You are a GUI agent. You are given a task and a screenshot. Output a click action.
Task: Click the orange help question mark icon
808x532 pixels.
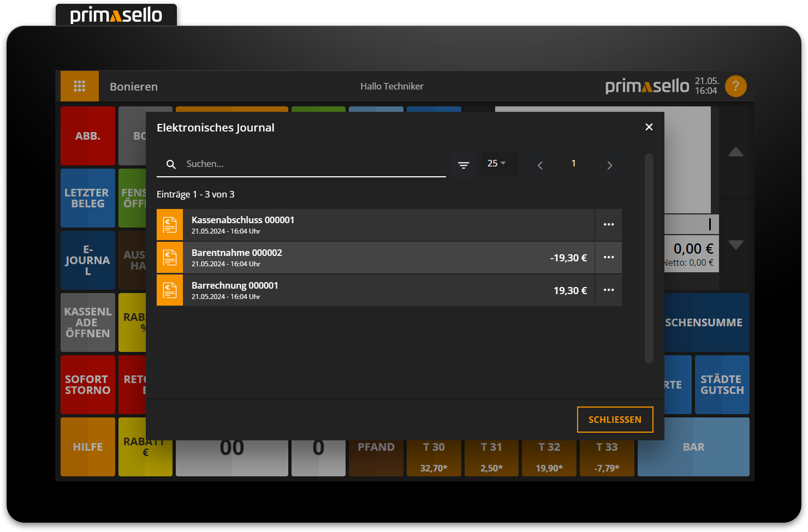(x=735, y=86)
